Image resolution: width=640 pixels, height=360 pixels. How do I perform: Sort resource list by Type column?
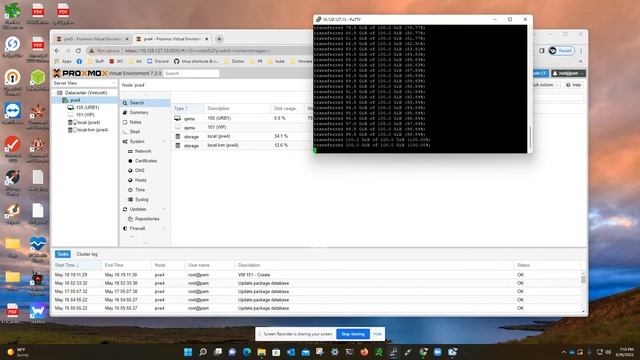(x=187, y=109)
